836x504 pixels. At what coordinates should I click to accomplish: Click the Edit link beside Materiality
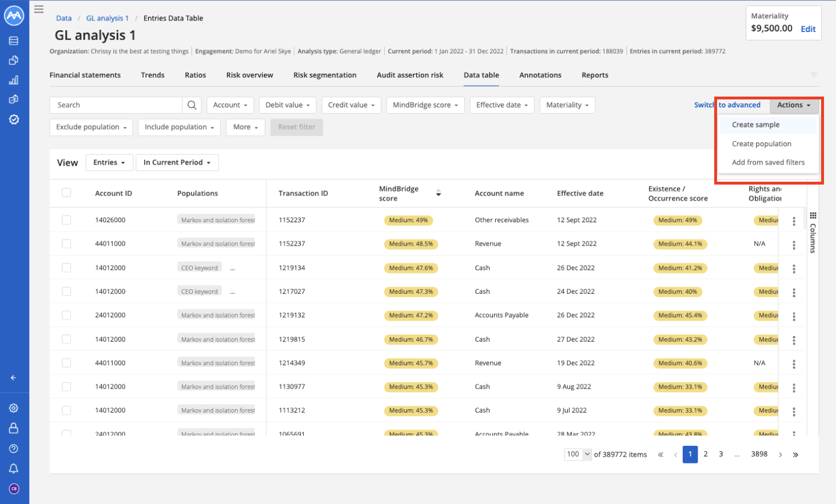pos(808,29)
